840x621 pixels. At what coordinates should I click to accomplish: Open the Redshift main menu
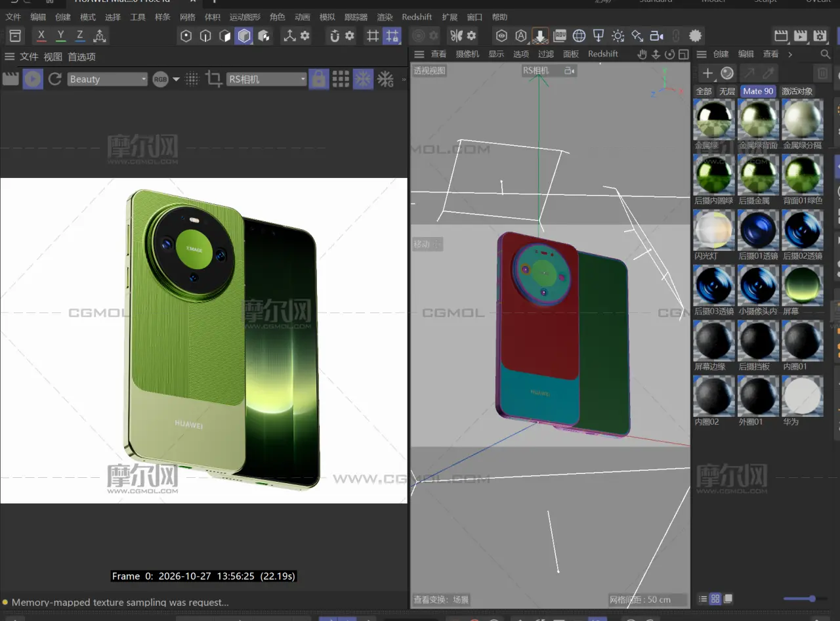417,17
